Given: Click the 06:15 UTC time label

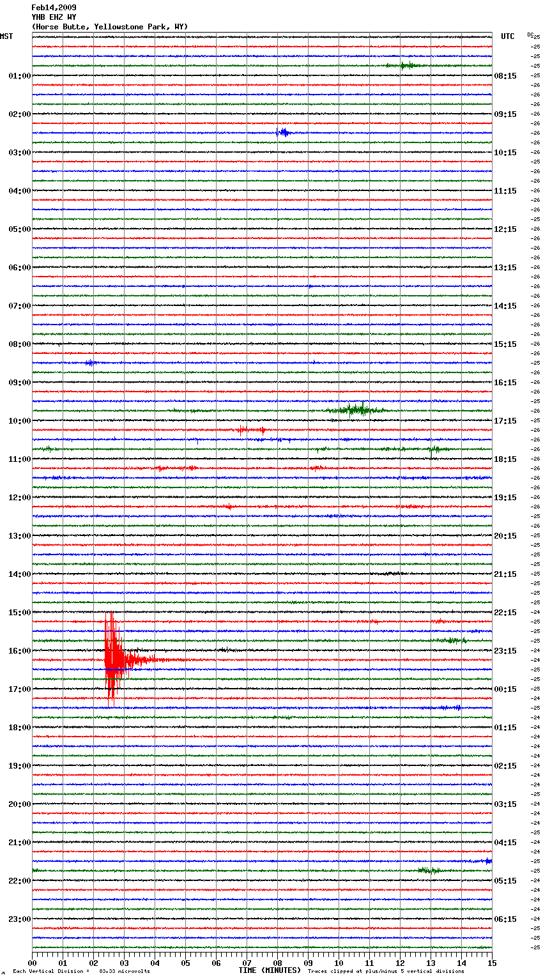Looking at the screenshot, I should click(505, 919).
